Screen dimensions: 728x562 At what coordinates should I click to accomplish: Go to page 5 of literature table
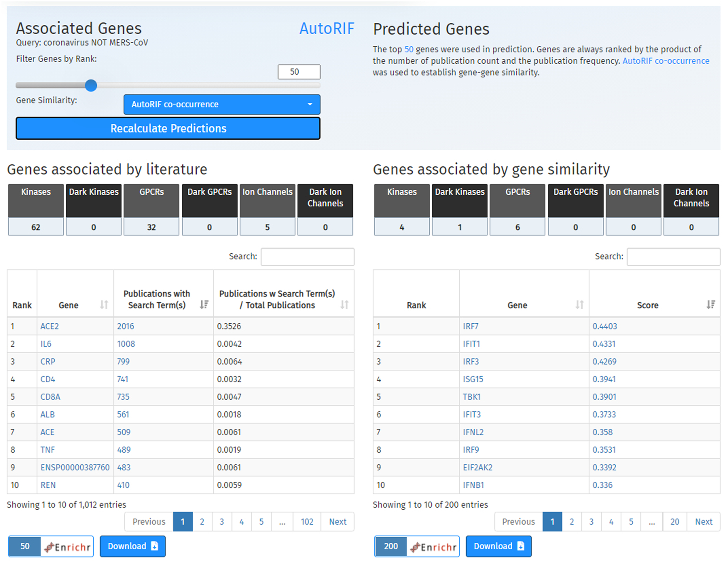pyautogui.click(x=261, y=522)
